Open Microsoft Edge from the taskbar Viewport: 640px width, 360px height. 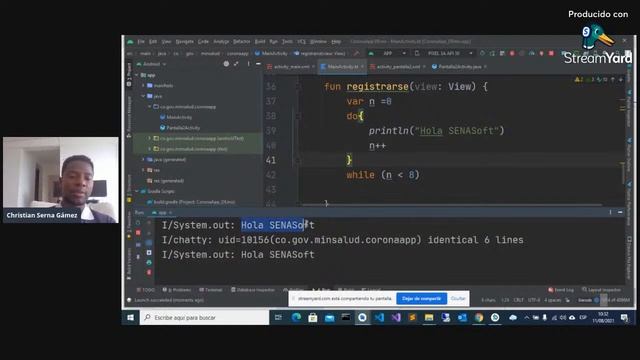296,317
